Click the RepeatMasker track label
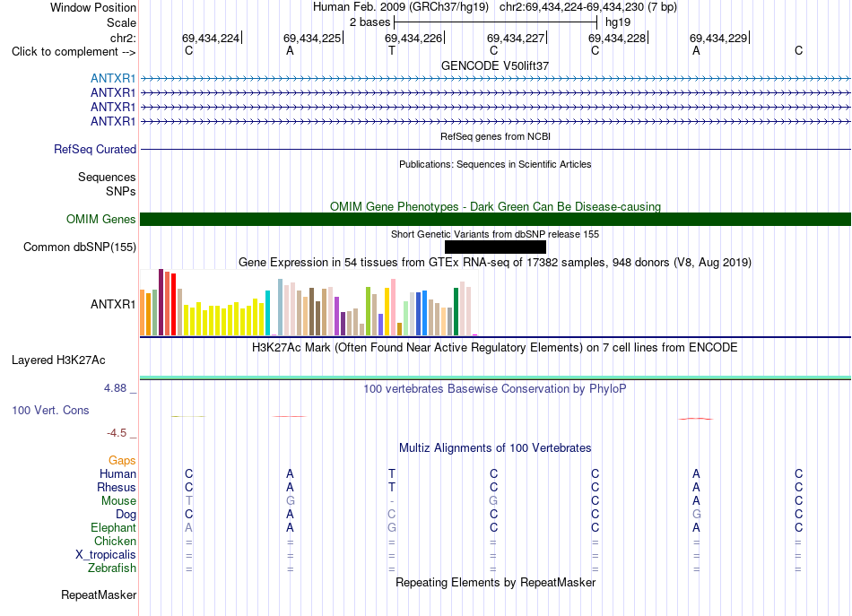 point(99,595)
